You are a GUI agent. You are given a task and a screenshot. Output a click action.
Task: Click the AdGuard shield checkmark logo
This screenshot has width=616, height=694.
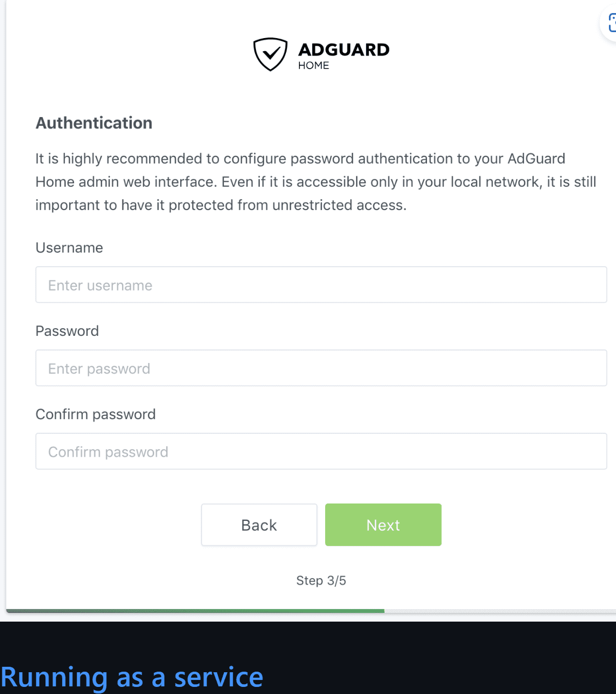click(x=270, y=54)
